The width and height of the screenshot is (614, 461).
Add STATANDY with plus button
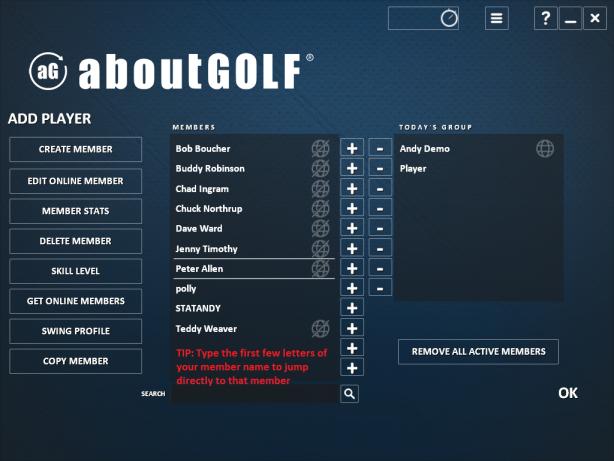click(x=352, y=308)
